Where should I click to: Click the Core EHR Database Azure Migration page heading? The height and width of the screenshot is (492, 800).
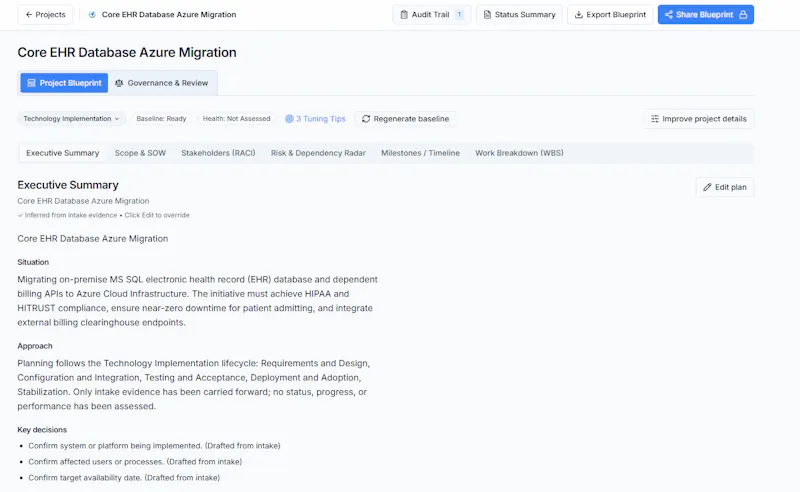127,53
